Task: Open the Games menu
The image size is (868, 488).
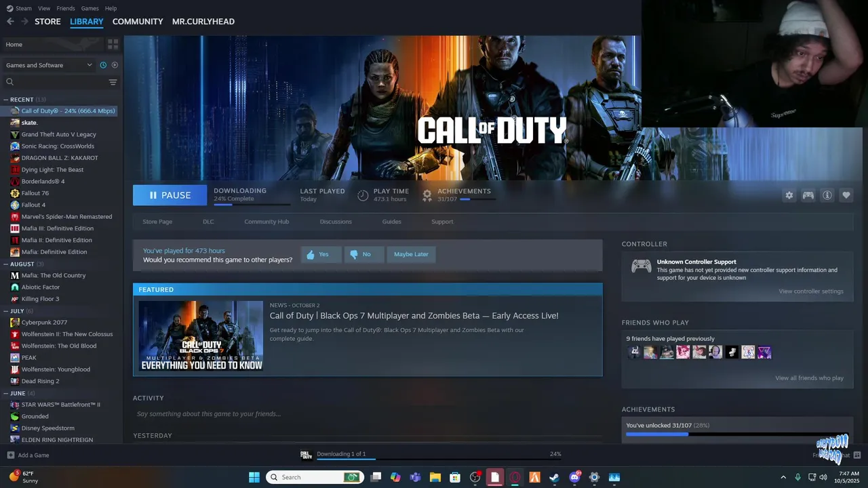Action: click(x=90, y=8)
